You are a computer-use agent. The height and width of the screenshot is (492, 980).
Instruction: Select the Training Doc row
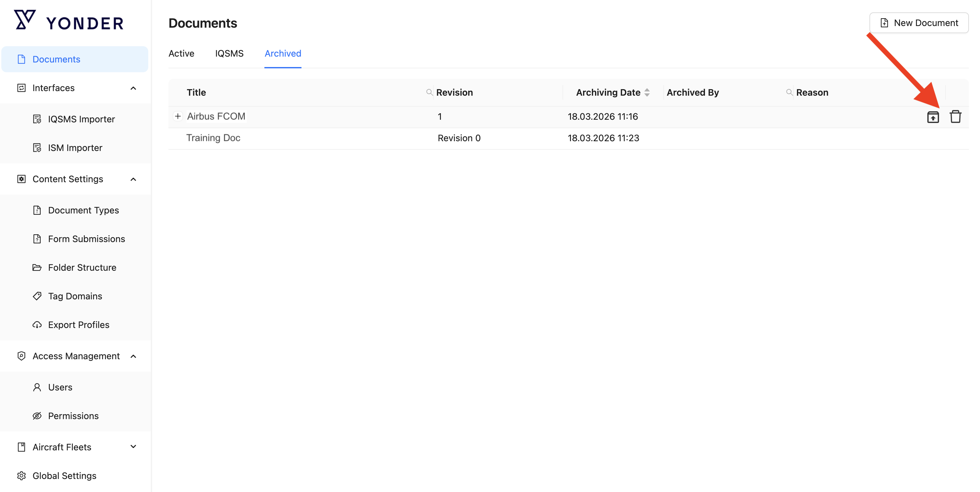tap(213, 138)
